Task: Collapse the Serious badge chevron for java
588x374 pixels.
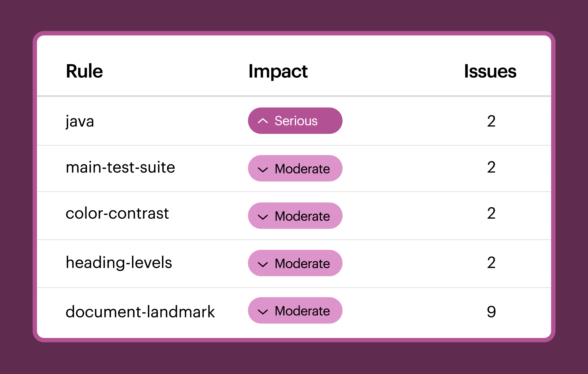Action: [263, 121]
